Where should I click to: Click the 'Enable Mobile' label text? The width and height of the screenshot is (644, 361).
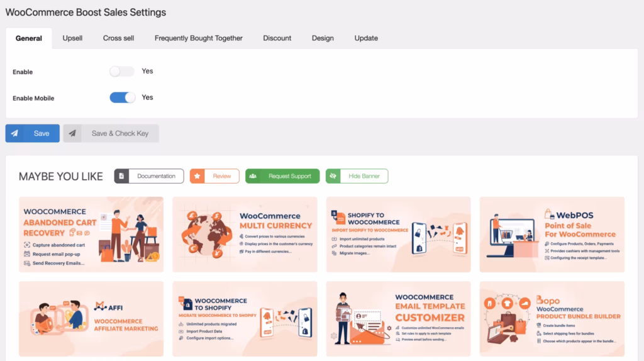[33, 98]
